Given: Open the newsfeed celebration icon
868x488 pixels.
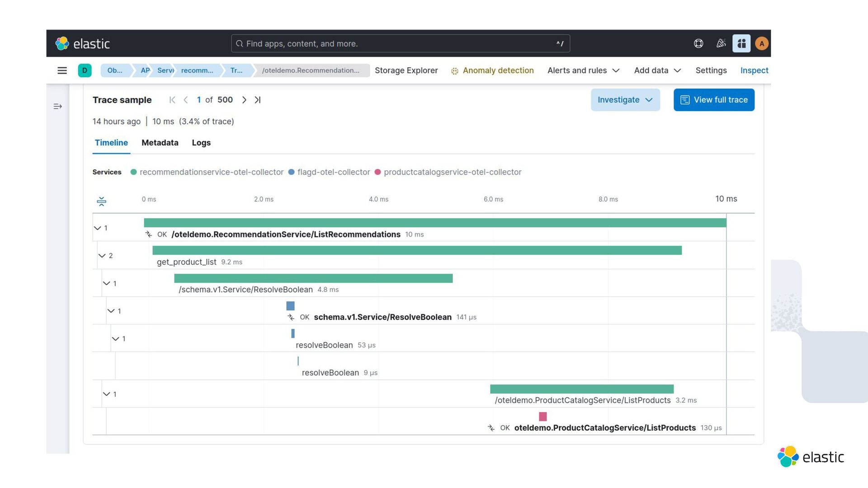Looking at the screenshot, I should click(721, 44).
